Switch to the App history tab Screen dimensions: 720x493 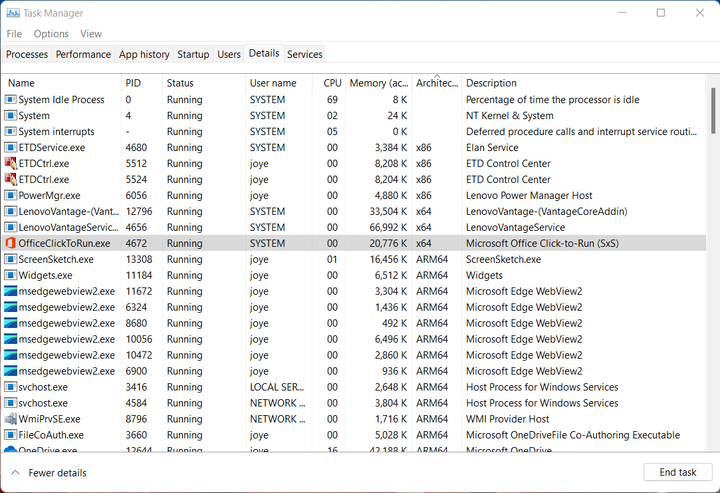coord(144,54)
